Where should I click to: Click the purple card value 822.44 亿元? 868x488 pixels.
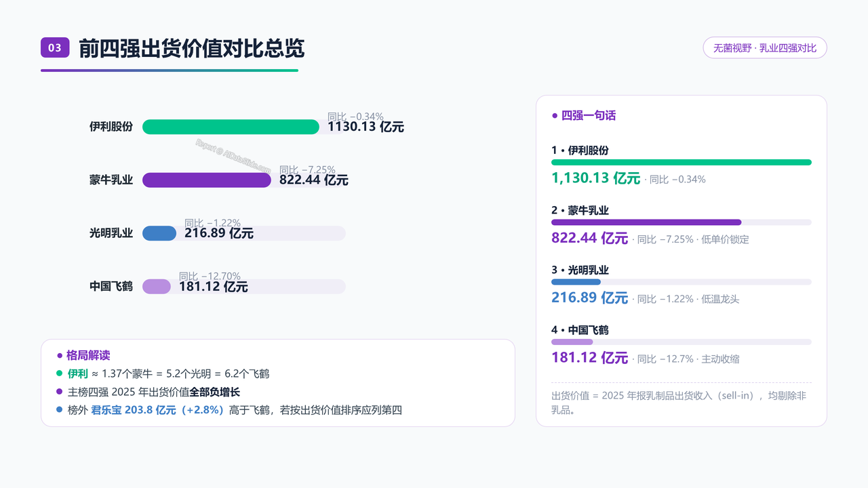tap(590, 238)
